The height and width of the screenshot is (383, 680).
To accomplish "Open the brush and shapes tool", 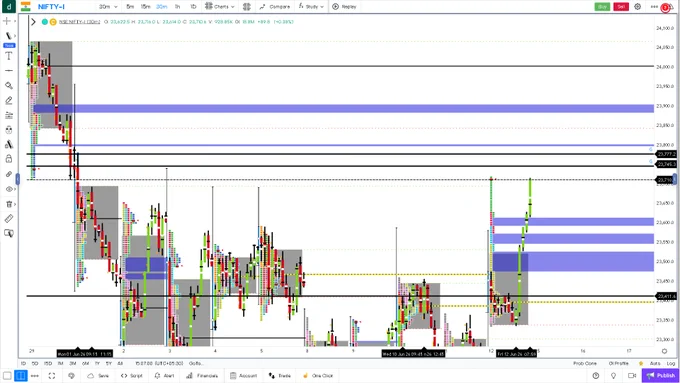I will [8, 85].
